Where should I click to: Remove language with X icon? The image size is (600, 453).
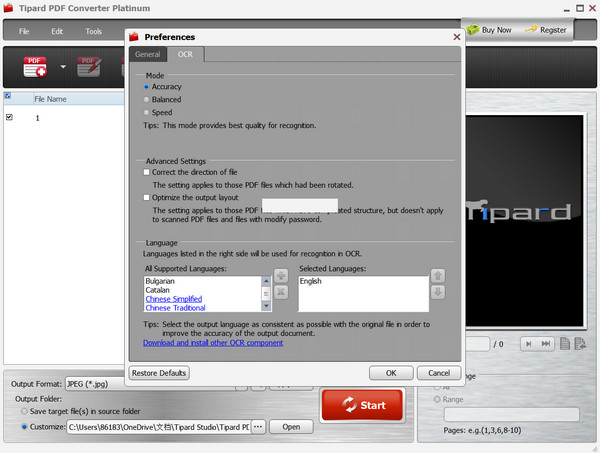coord(281,292)
